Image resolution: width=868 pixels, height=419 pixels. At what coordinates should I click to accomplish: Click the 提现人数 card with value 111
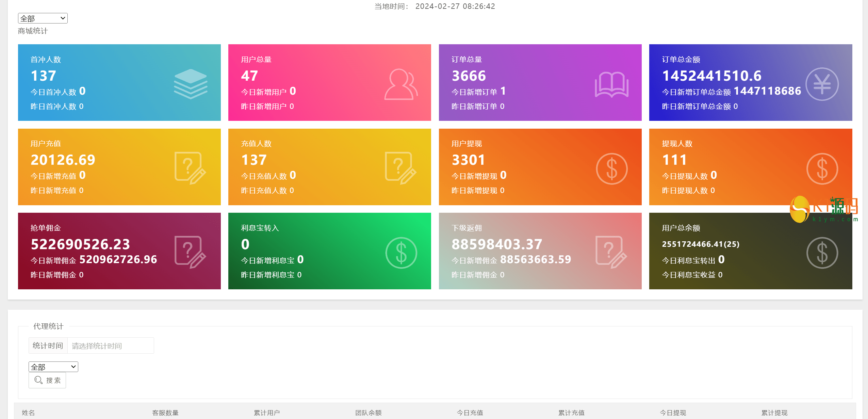point(750,167)
